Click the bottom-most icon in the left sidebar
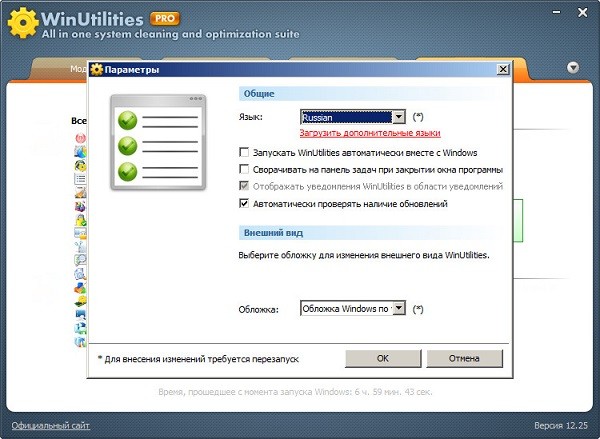 click(x=80, y=341)
